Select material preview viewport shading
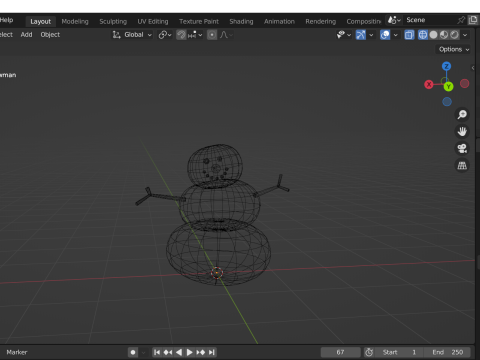480x360 pixels. (x=444, y=35)
